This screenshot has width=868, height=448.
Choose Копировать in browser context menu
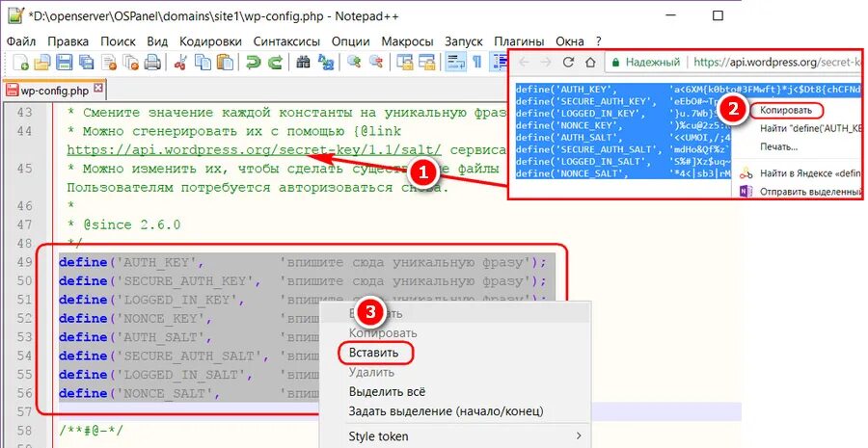(x=785, y=110)
